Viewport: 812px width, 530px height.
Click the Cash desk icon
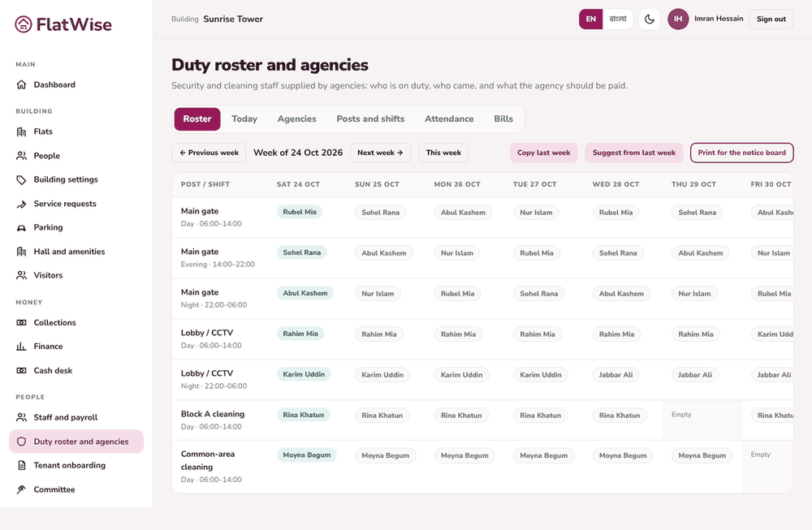pyautogui.click(x=21, y=371)
